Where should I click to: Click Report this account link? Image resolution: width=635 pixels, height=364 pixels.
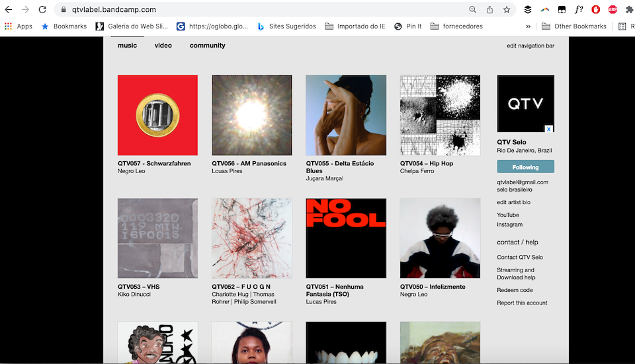click(x=522, y=303)
